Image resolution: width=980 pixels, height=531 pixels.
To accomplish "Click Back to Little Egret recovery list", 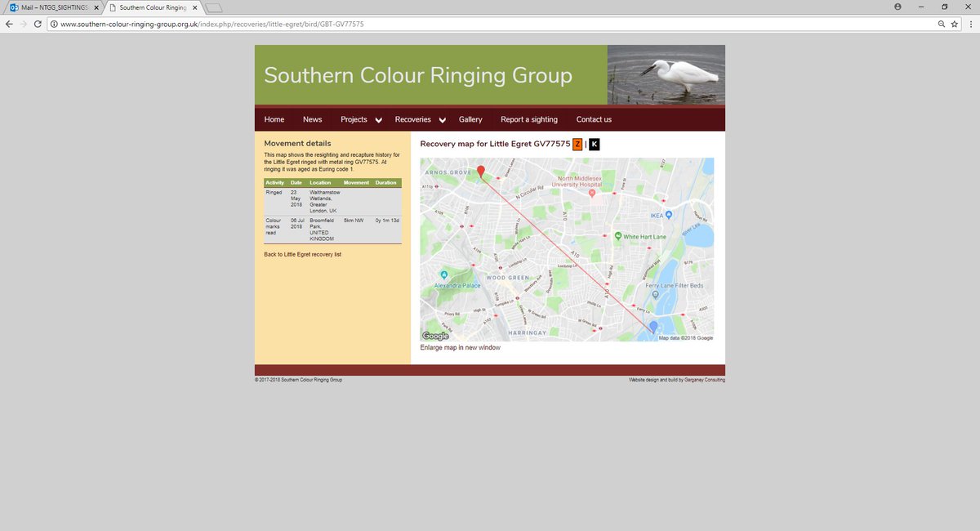I will 303,254.
